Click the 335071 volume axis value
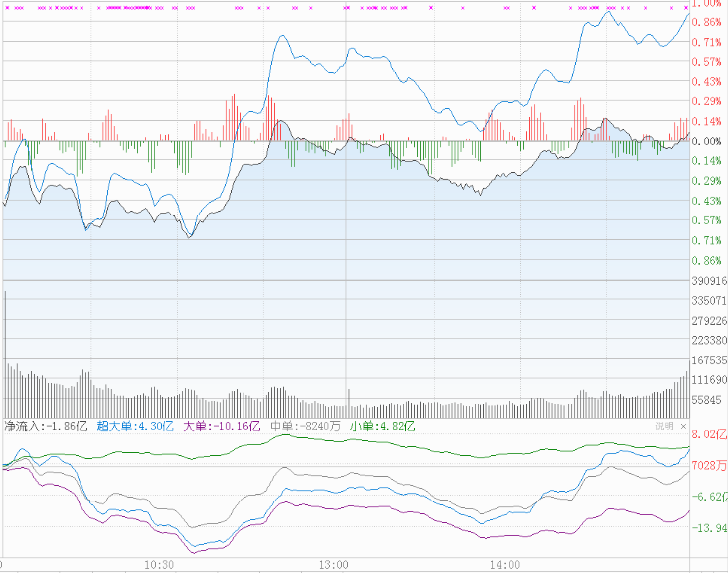This screenshot has width=728, height=573. coord(709,300)
